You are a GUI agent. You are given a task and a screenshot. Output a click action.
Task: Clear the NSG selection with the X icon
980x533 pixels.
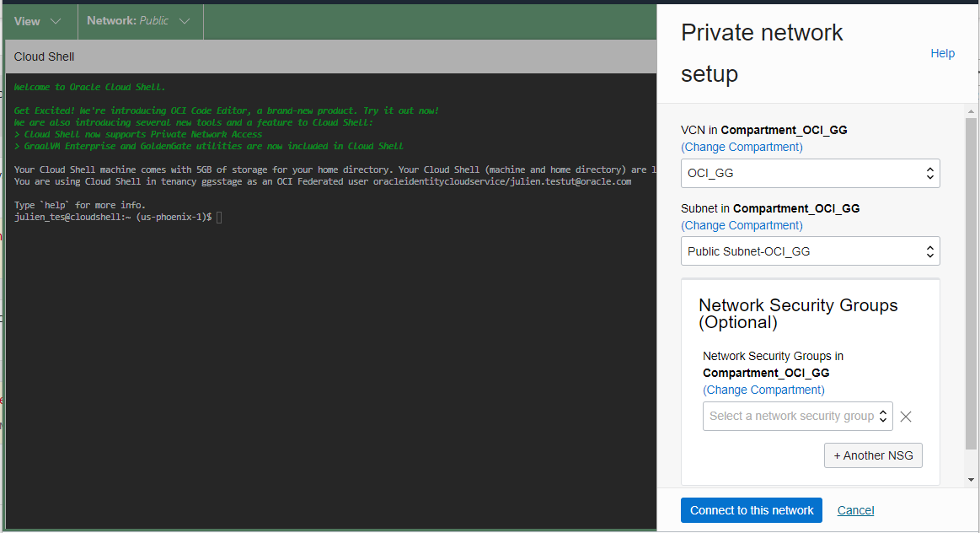point(905,416)
